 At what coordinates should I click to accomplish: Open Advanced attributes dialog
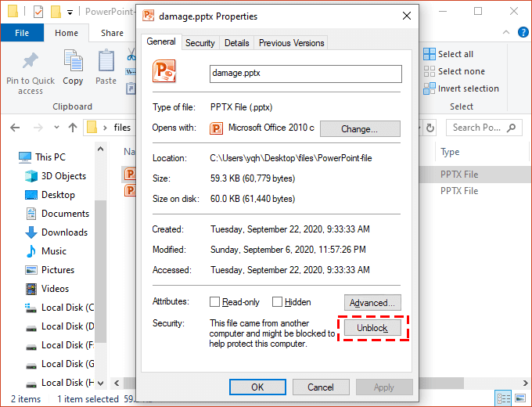click(x=372, y=302)
